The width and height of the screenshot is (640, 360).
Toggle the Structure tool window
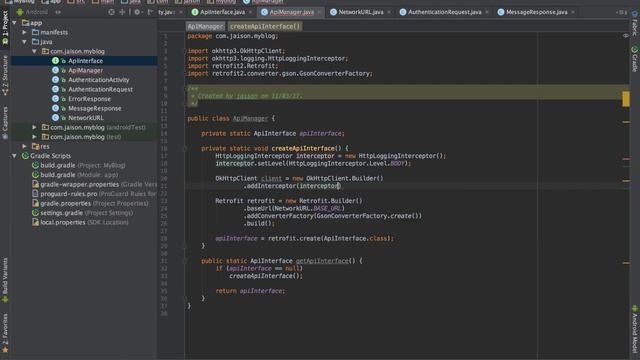click(5, 76)
